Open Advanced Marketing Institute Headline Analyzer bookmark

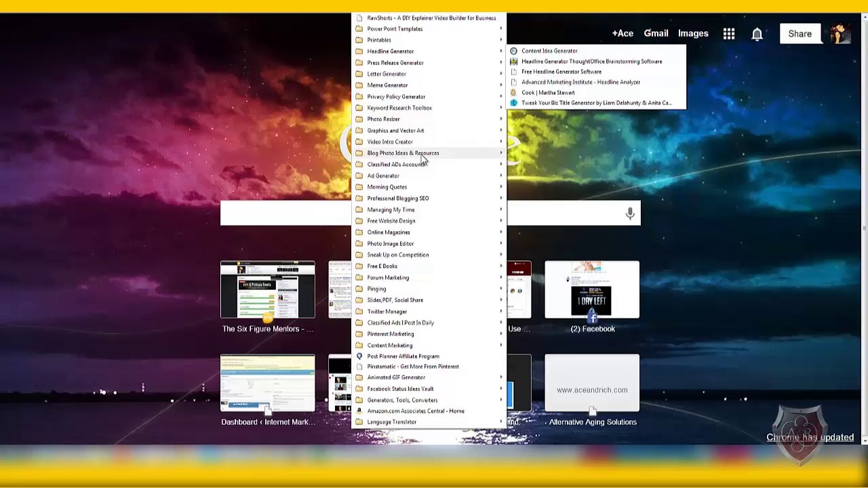click(x=597, y=82)
